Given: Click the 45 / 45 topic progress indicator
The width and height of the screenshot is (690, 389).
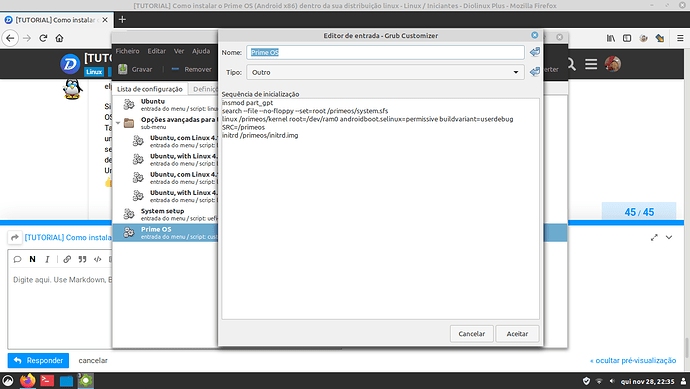Looking at the screenshot, I should click(639, 212).
